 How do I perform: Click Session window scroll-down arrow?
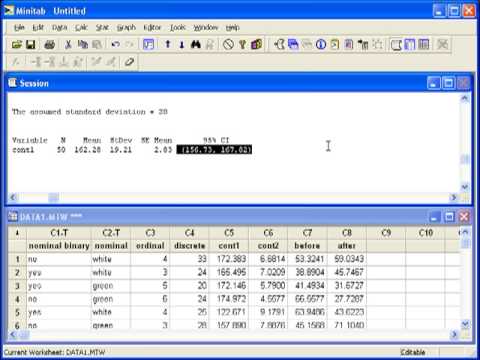[465, 187]
